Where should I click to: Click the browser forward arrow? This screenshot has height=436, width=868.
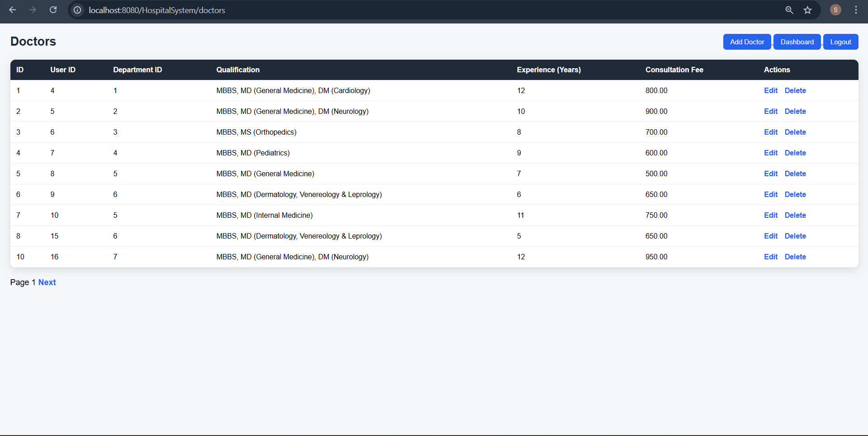tap(33, 10)
